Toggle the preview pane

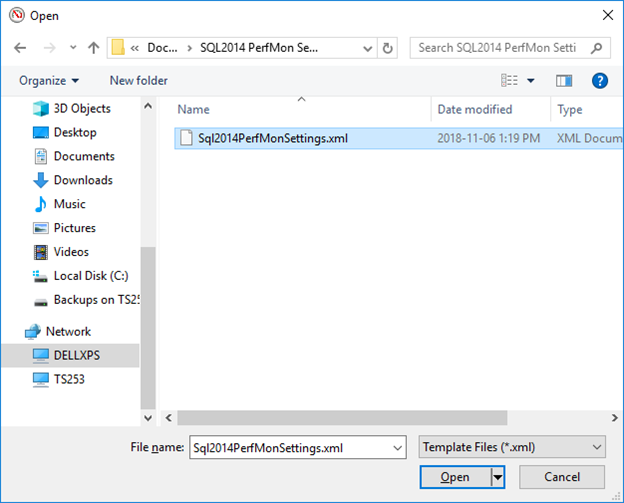564,81
